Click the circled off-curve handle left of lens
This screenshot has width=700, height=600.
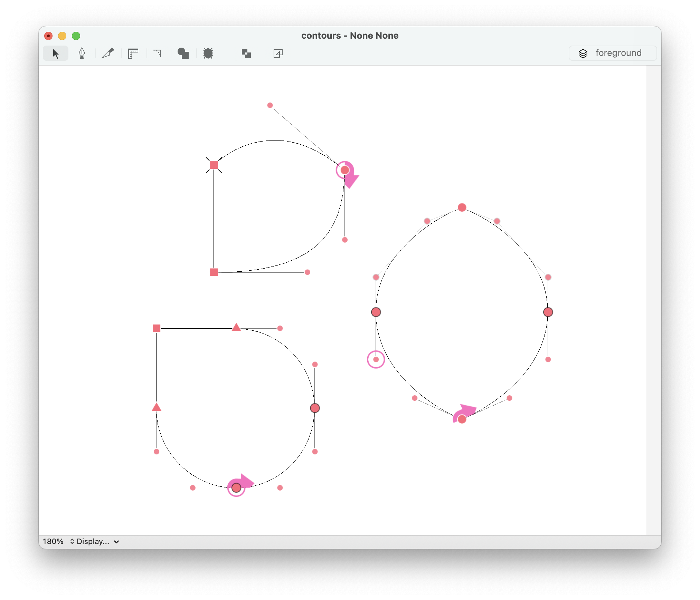pos(376,359)
